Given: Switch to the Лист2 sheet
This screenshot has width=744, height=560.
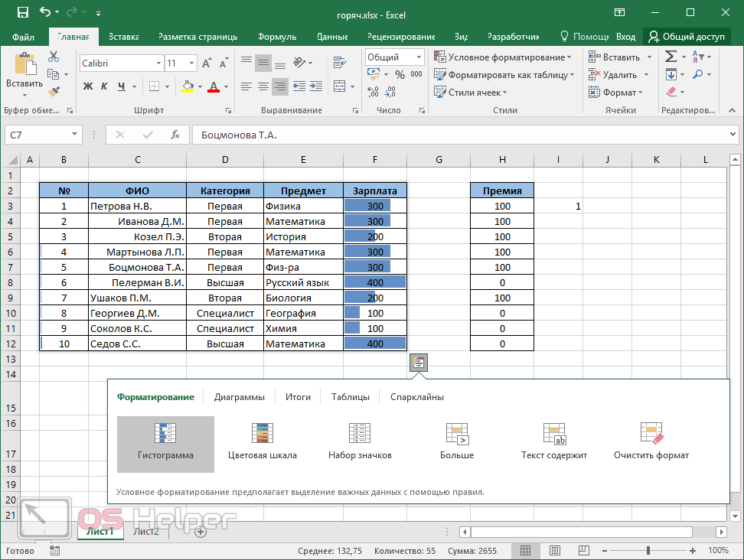Looking at the screenshot, I should click(146, 532).
